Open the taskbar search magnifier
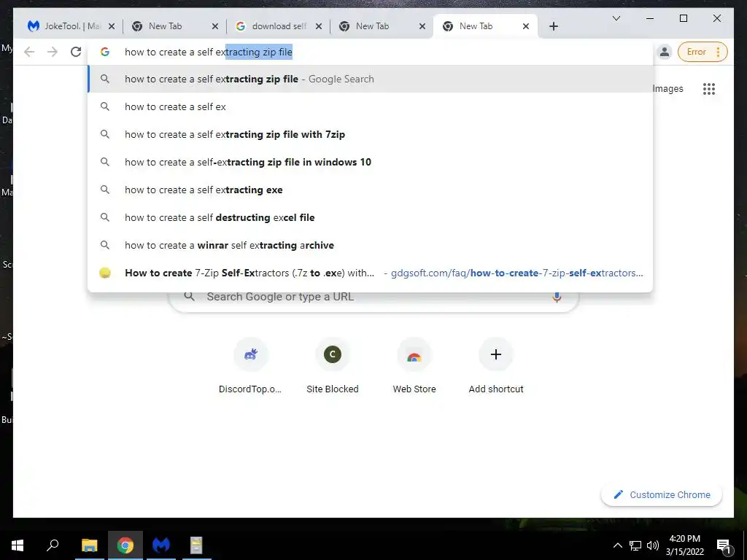Screen dimensions: 747x560 53,545
